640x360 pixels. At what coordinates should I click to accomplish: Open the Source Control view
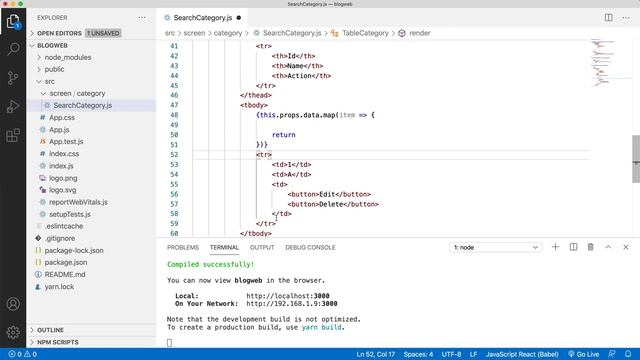point(13,78)
